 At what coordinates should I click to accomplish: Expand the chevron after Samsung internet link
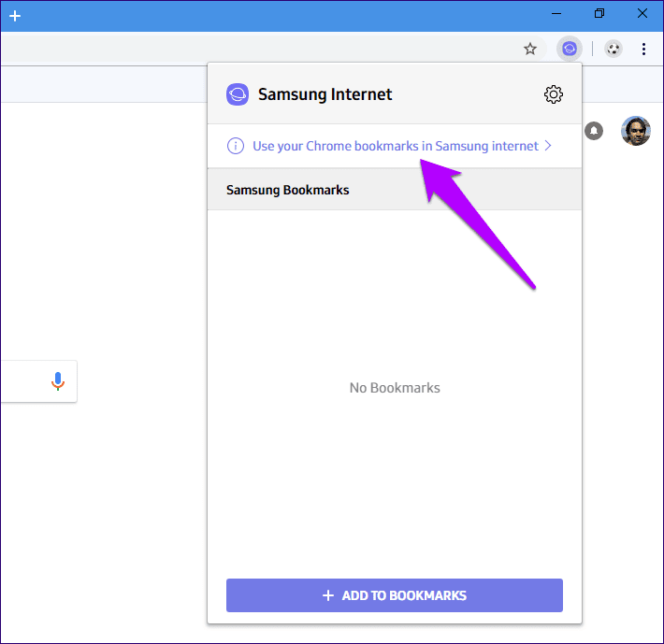click(x=548, y=146)
